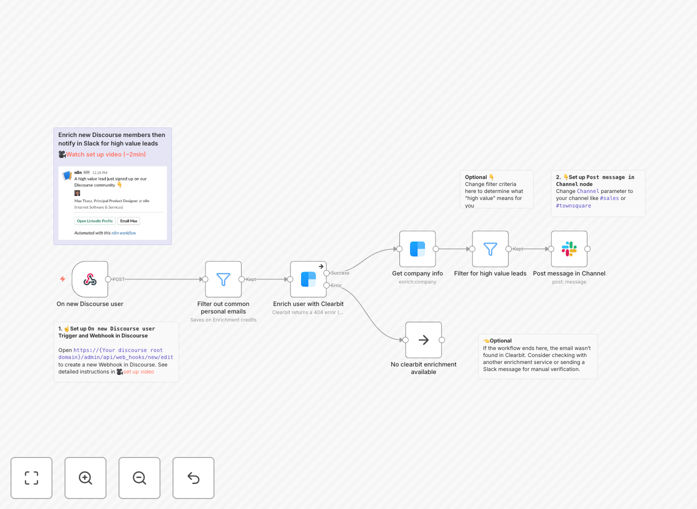Click the POST output connector of webhook node
The height and width of the screenshot is (509, 697).
[108, 279]
